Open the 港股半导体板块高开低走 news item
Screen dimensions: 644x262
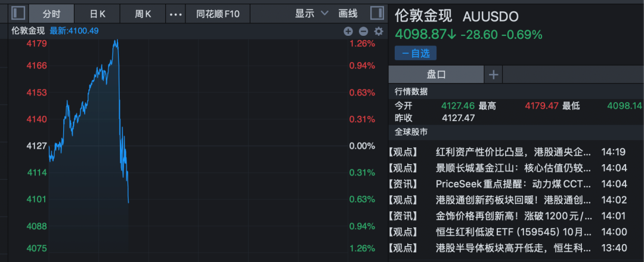[x=513, y=248]
